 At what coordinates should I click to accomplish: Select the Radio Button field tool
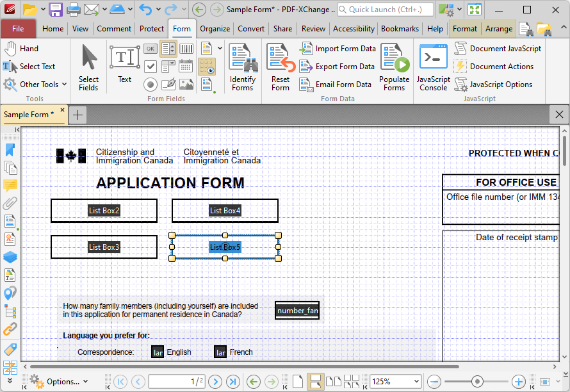point(151,85)
